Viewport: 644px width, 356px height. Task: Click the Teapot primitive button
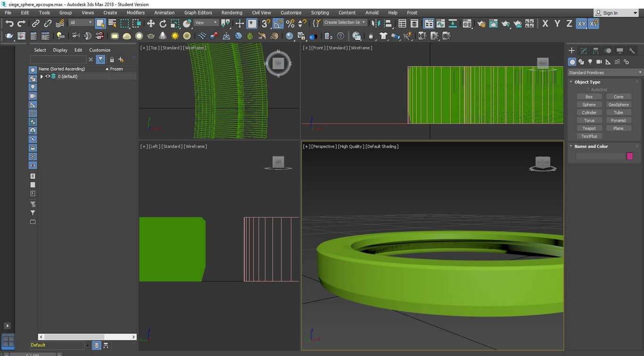click(589, 128)
